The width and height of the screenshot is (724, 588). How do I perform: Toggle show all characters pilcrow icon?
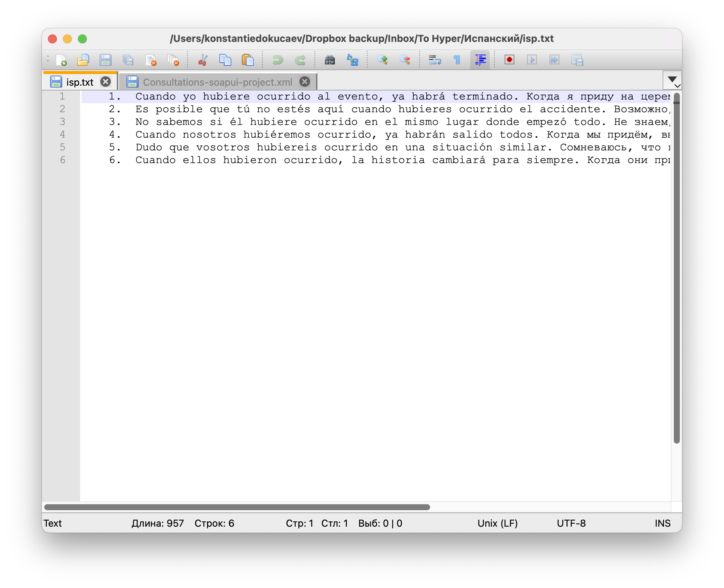[x=457, y=60]
